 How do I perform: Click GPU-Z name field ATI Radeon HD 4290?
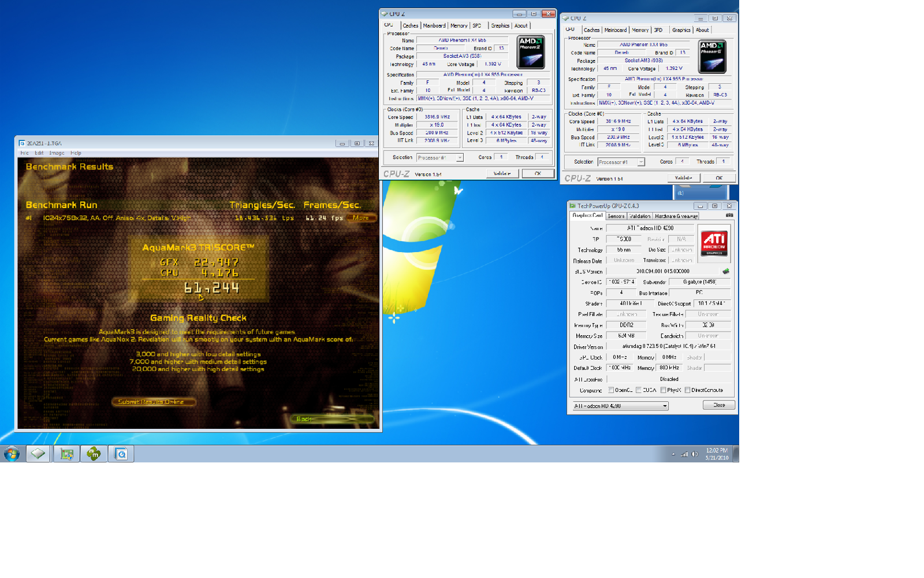(x=650, y=228)
